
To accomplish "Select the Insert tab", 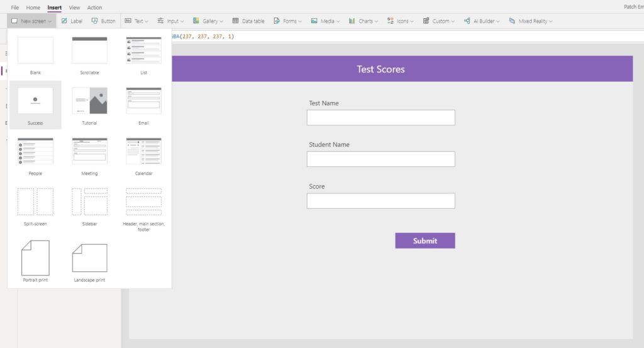I will point(54,8).
